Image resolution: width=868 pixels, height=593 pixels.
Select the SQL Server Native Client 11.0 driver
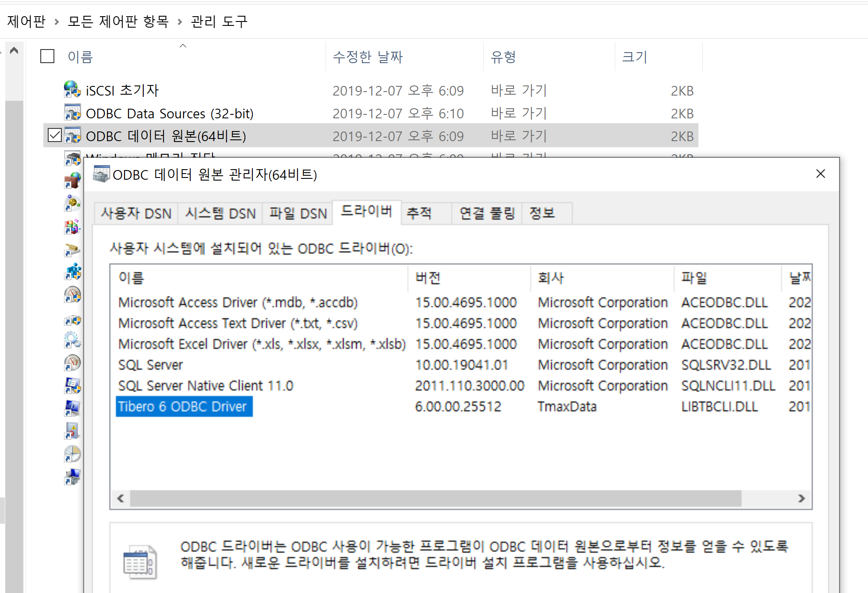(205, 386)
